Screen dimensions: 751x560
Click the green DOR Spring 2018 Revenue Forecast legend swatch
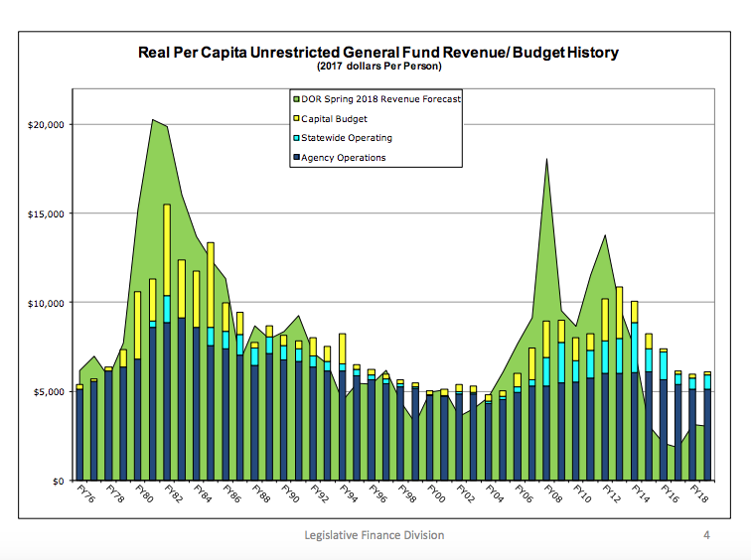[x=296, y=99]
